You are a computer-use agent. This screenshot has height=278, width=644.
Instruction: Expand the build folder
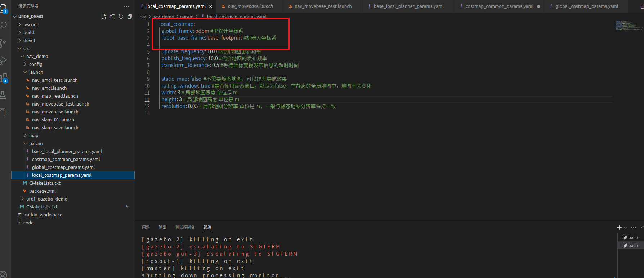click(28, 32)
